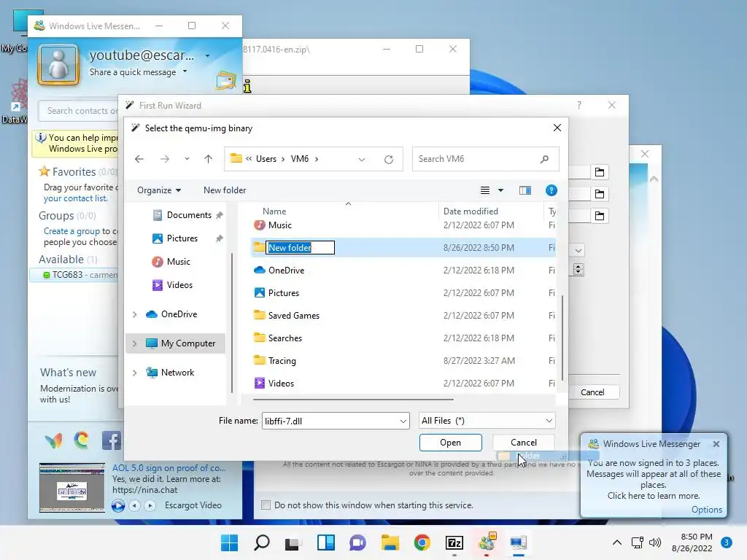Sort files by the Name column header

(274, 211)
